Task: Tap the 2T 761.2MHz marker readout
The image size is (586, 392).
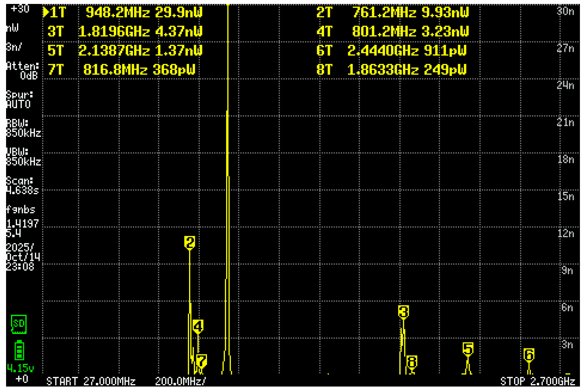Action: coord(392,12)
